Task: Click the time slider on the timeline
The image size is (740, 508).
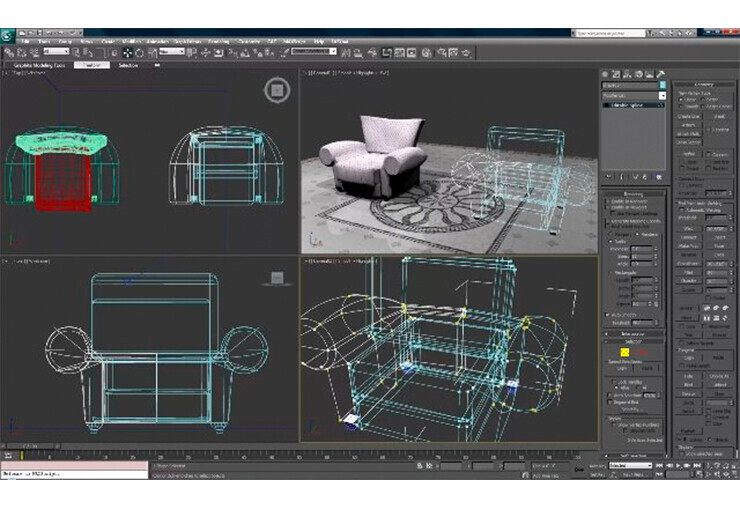Action: point(32,446)
